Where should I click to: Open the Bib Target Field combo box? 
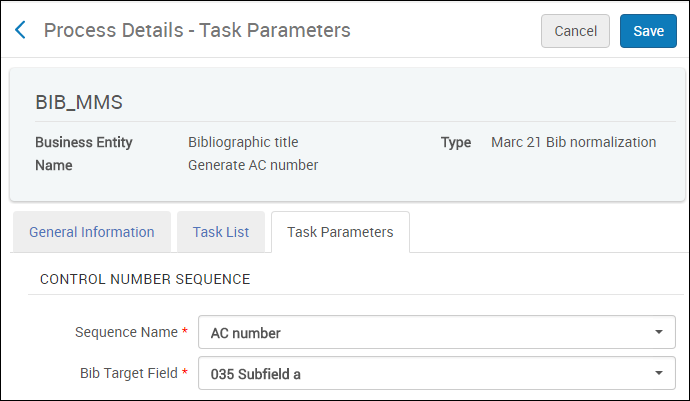pos(420,374)
